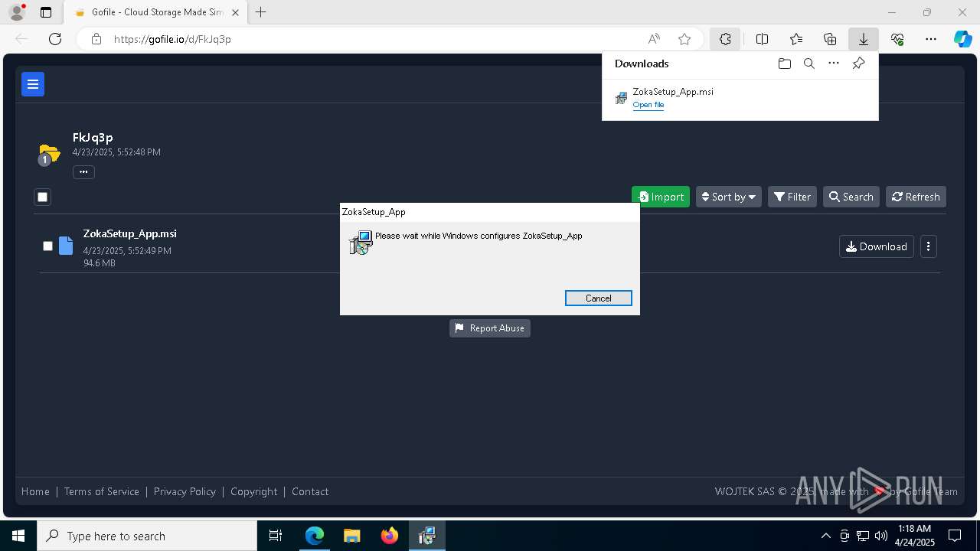Image resolution: width=980 pixels, height=551 pixels.
Task: Open Task View on the taskbar
Action: 276,536
